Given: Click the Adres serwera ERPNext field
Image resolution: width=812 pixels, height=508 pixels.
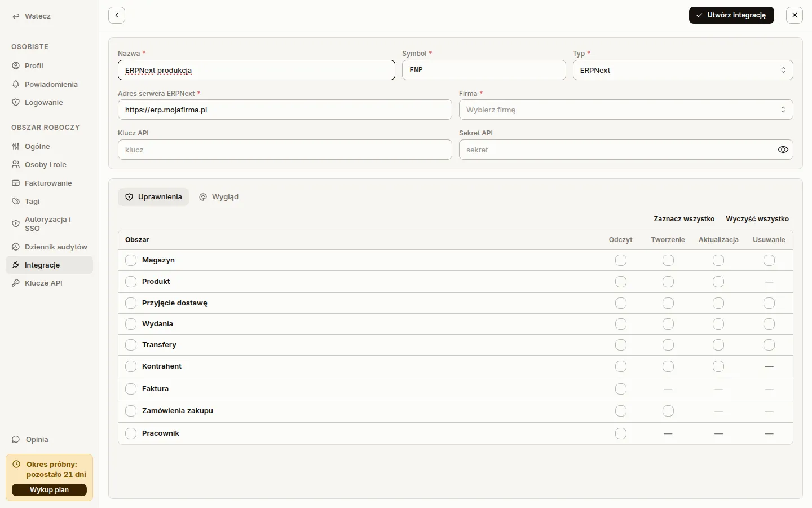Looking at the screenshot, I should click(x=285, y=110).
